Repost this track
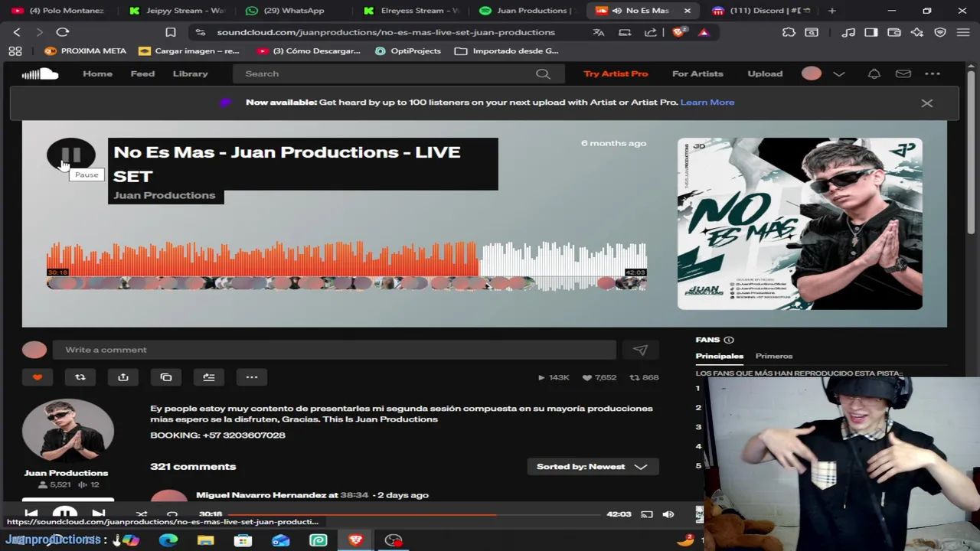Screen dimensions: 980x551 point(80,377)
